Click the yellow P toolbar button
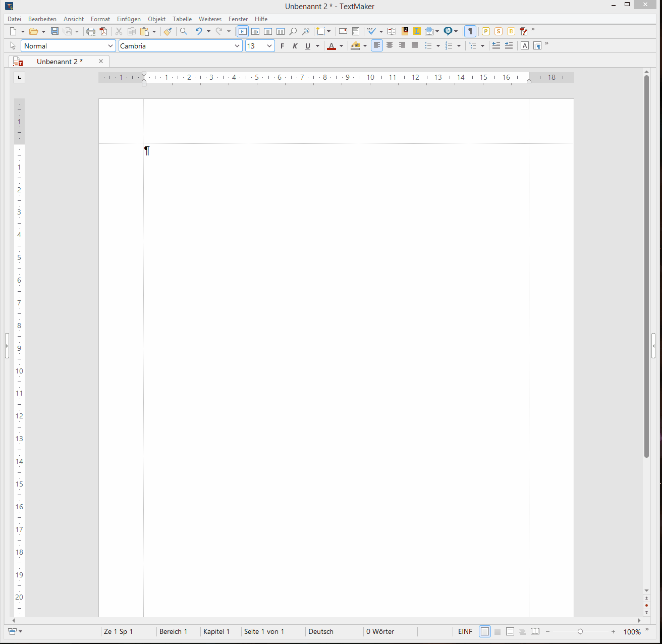Screen dimensions: 662x644 tap(486, 31)
